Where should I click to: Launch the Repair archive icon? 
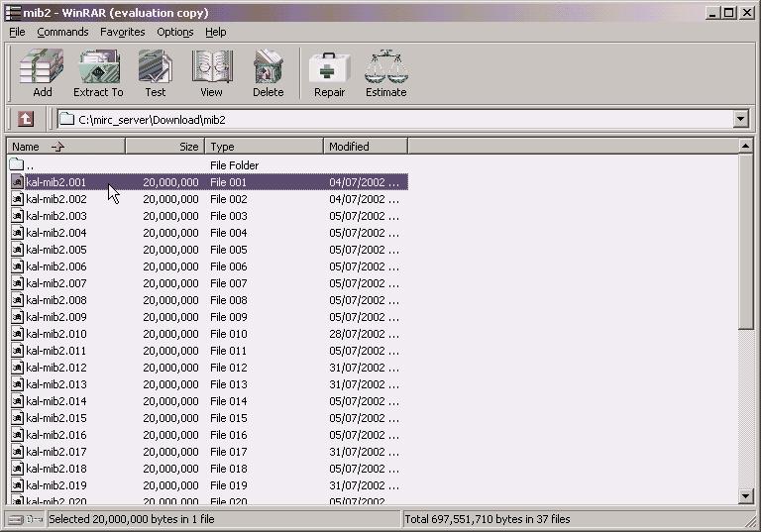[330, 67]
